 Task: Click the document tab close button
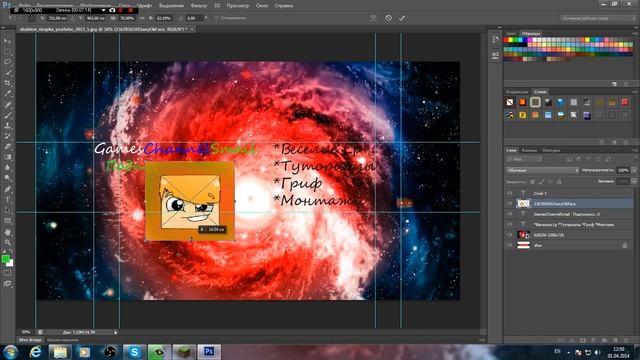coord(192,29)
